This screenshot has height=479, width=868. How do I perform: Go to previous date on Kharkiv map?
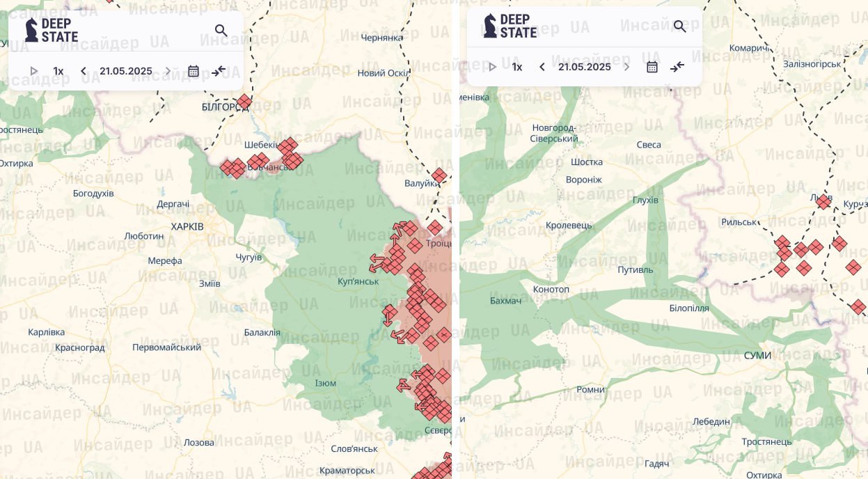pos(84,71)
